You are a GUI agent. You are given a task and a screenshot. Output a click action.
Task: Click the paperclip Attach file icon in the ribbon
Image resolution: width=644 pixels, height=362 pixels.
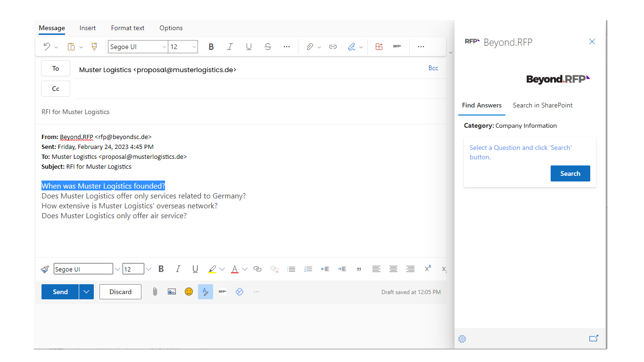click(x=310, y=47)
